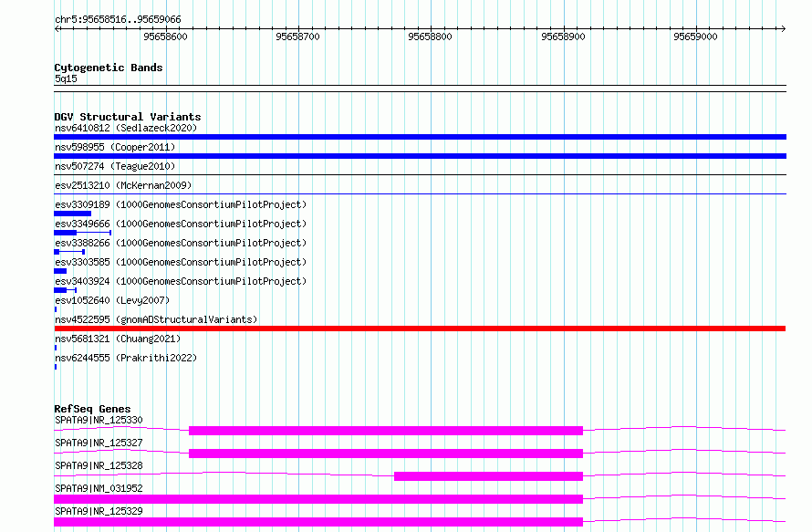Click ruler coordinate 95658700
Screen dimensions: 812x532
pyautogui.click(x=297, y=37)
